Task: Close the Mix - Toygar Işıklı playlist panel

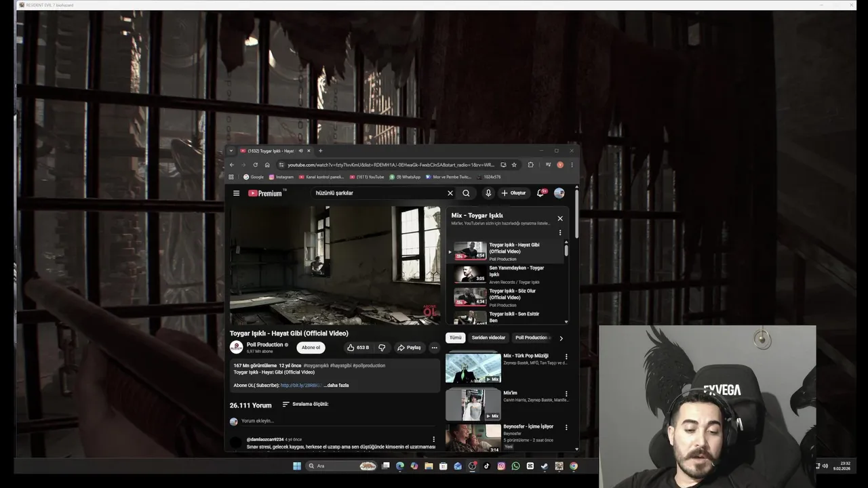Action: point(560,218)
